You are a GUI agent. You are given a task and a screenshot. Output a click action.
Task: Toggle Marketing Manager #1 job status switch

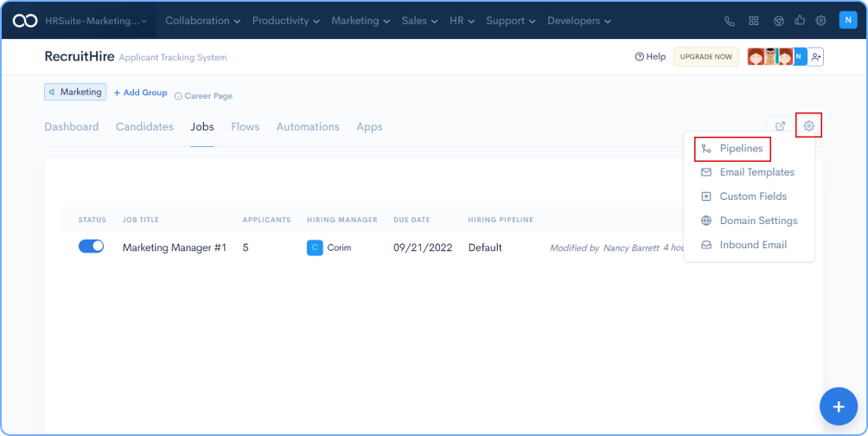point(91,247)
